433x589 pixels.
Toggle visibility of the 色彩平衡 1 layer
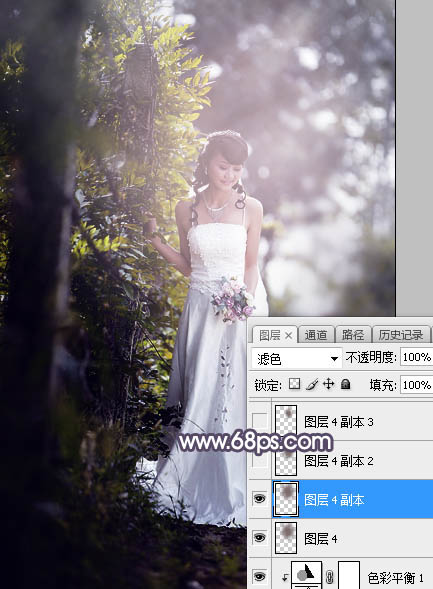click(259, 576)
